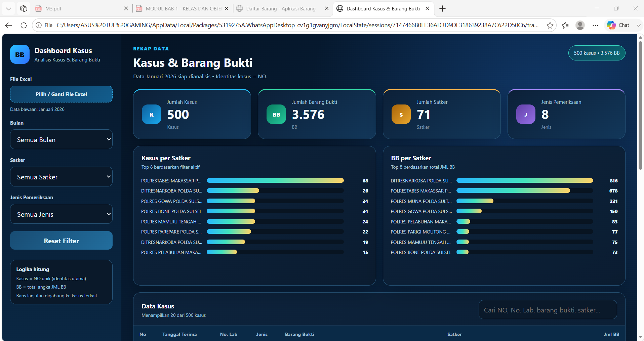Image resolution: width=644 pixels, height=341 pixels.
Task: Open the tab search chevron
Action: [8, 9]
